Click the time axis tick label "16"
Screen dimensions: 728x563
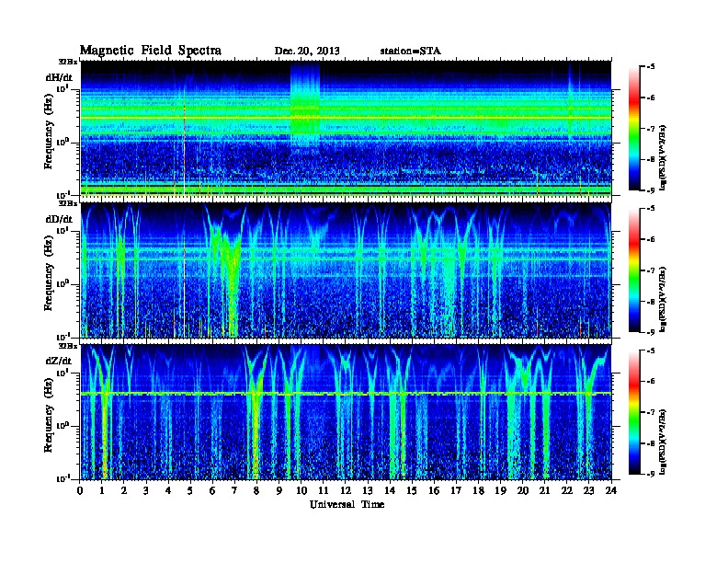tap(434, 490)
